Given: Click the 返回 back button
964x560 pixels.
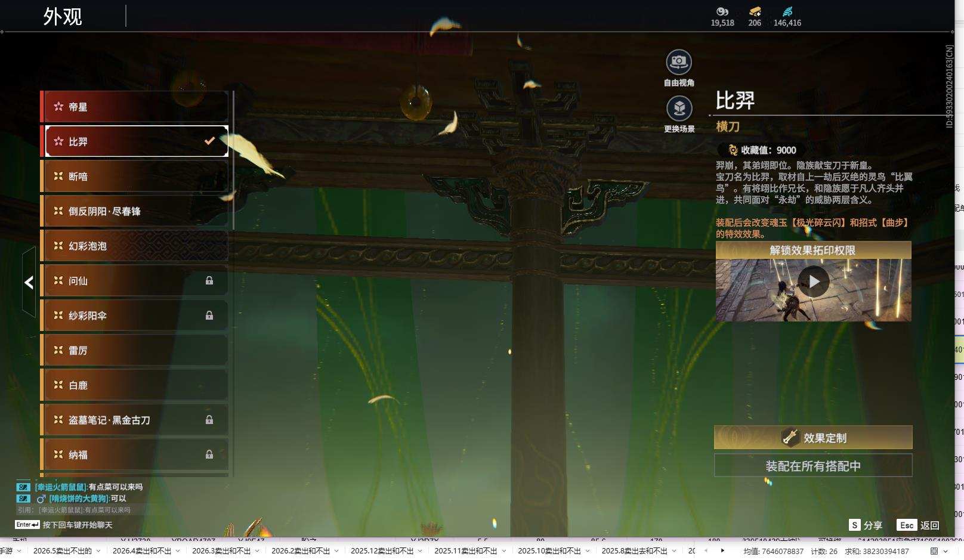Looking at the screenshot, I should 930,525.
